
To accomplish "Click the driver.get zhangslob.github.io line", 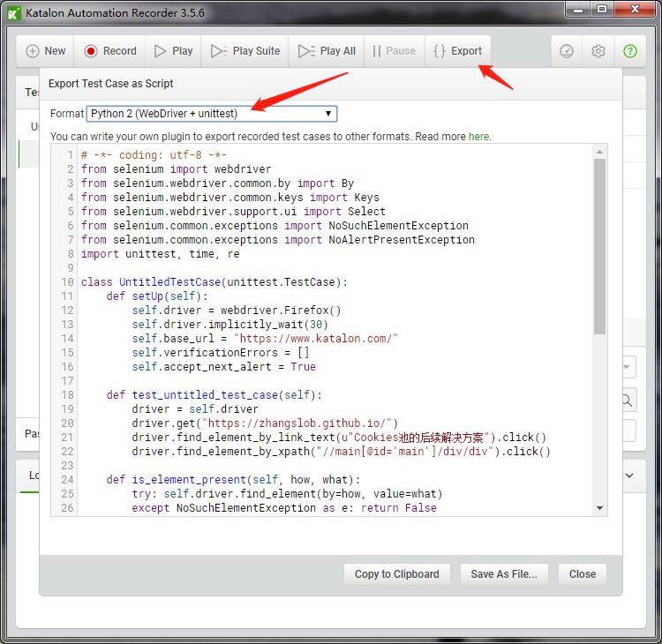I will click(x=265, y=423).
